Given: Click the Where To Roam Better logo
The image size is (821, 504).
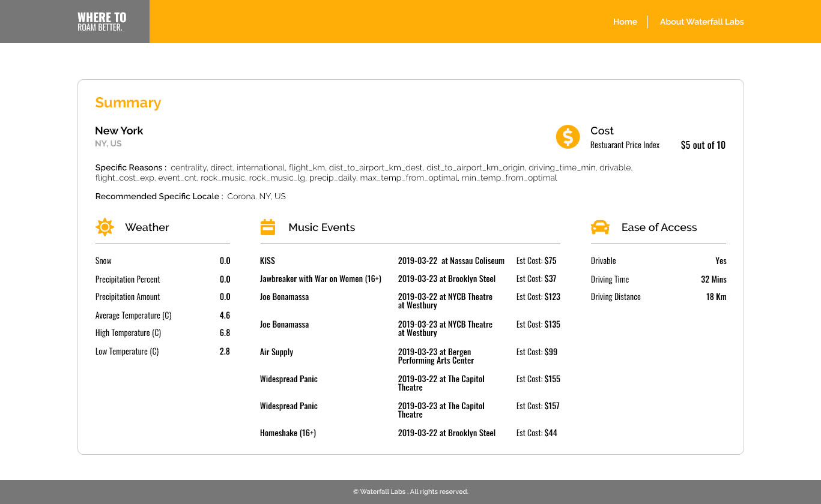Looking at the screenshot, I should click(101, 22).
